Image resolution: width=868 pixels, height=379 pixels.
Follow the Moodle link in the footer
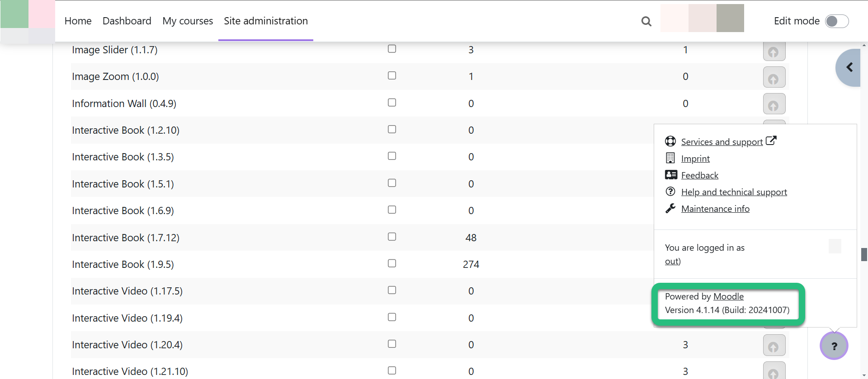(728, 296)
